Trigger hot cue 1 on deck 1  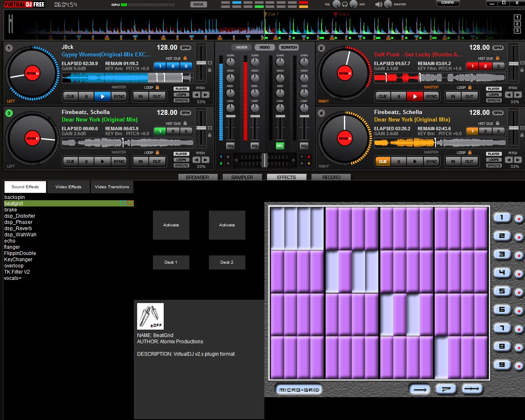click(x=160, y=66)
